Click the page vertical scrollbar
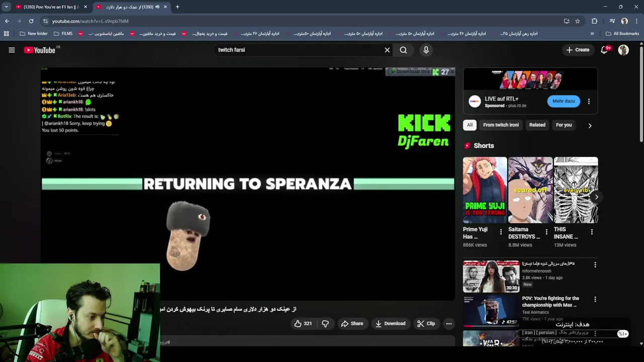The image size is (644, 362). tap(641, 93)
